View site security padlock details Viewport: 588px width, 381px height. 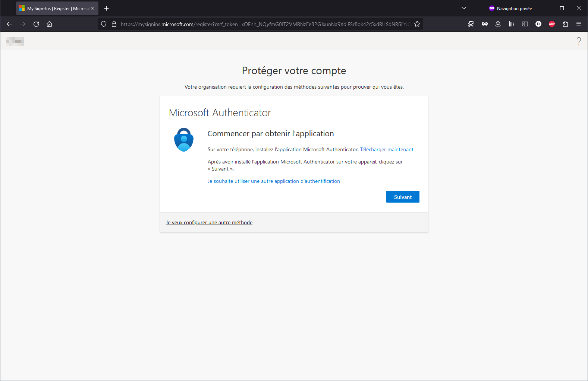coord(114,24)
